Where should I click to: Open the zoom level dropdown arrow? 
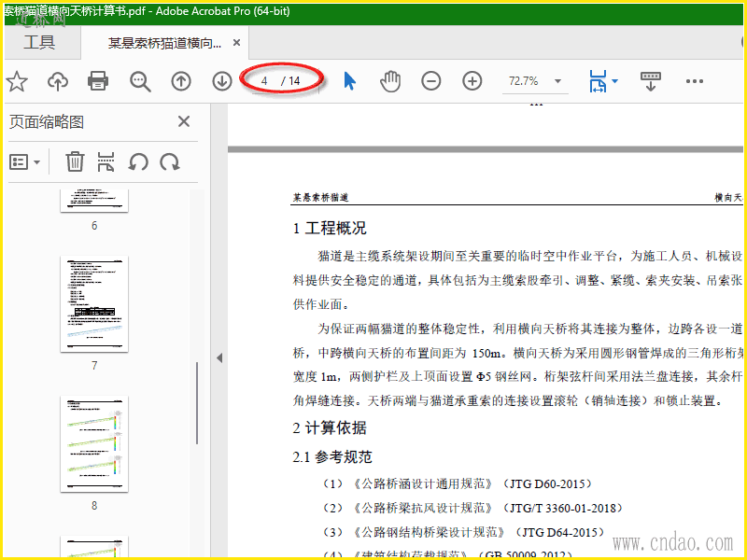pos(557,81)
